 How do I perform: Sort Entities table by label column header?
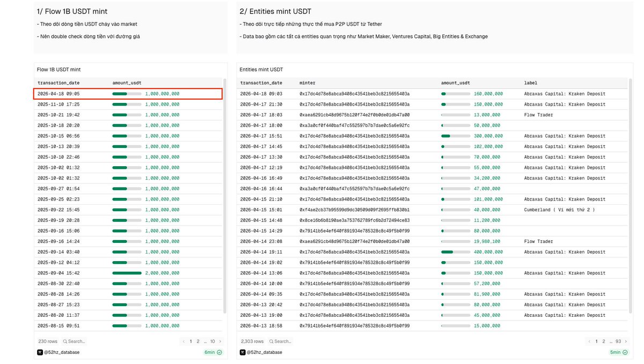click(530, 83)
